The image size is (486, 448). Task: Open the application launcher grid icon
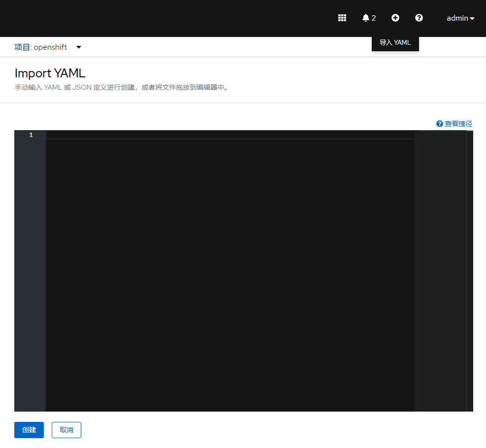pyautogui.click(x=342, y=18)
